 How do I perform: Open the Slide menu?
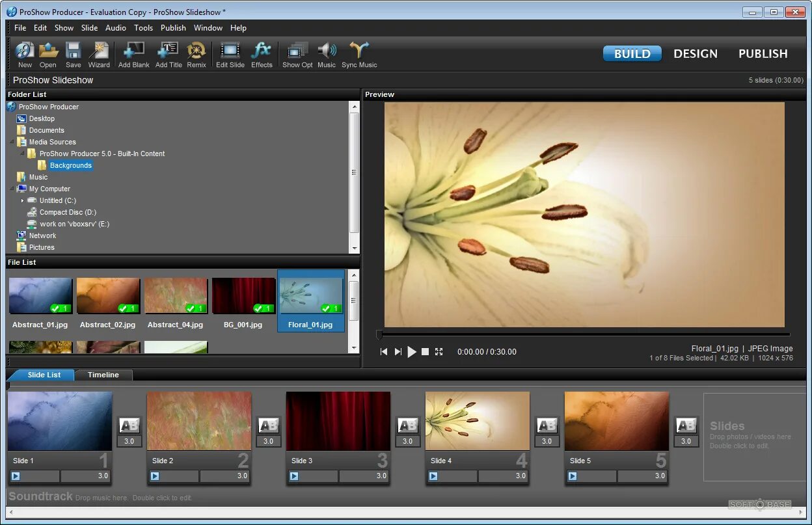point(89,28)
